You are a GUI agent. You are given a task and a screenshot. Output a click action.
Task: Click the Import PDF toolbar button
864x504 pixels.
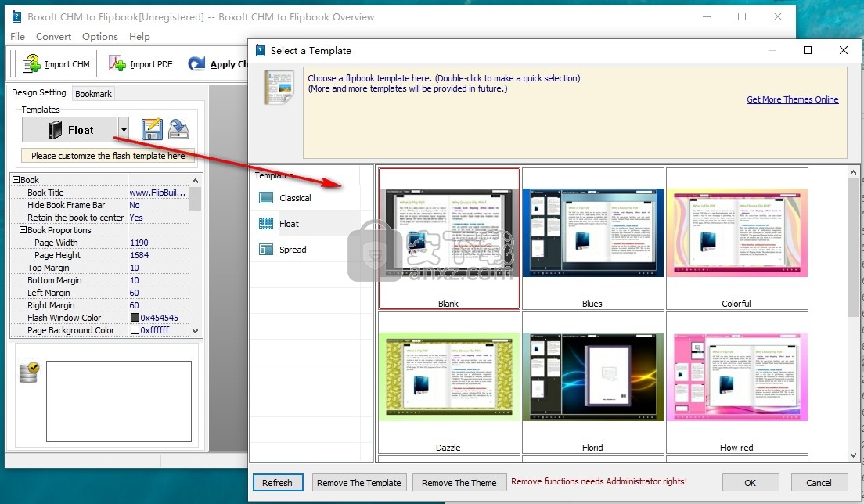coord(141,64)
